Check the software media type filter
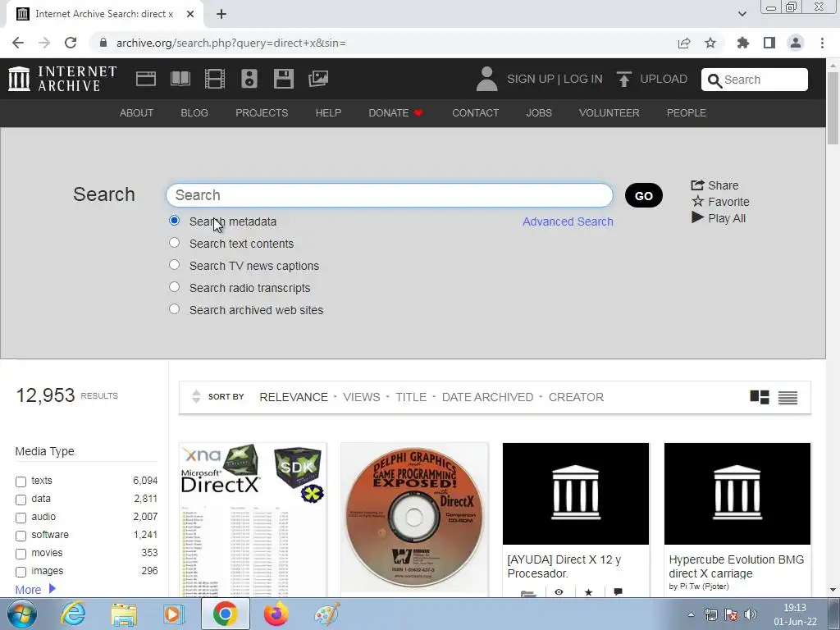Image resolution: width=840 pixels, height=630 pixels. (x=21, y=536)
